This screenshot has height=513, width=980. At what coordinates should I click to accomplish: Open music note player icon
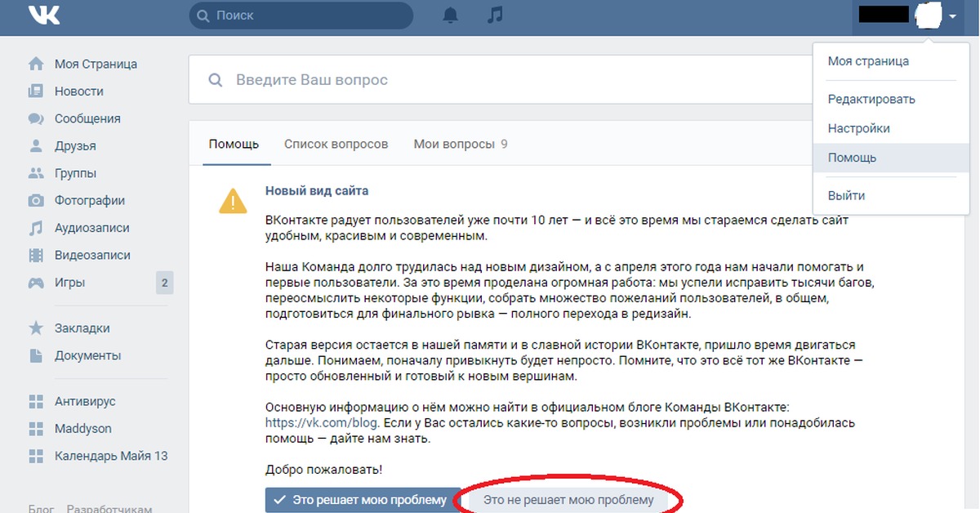[x=494, y=15]
